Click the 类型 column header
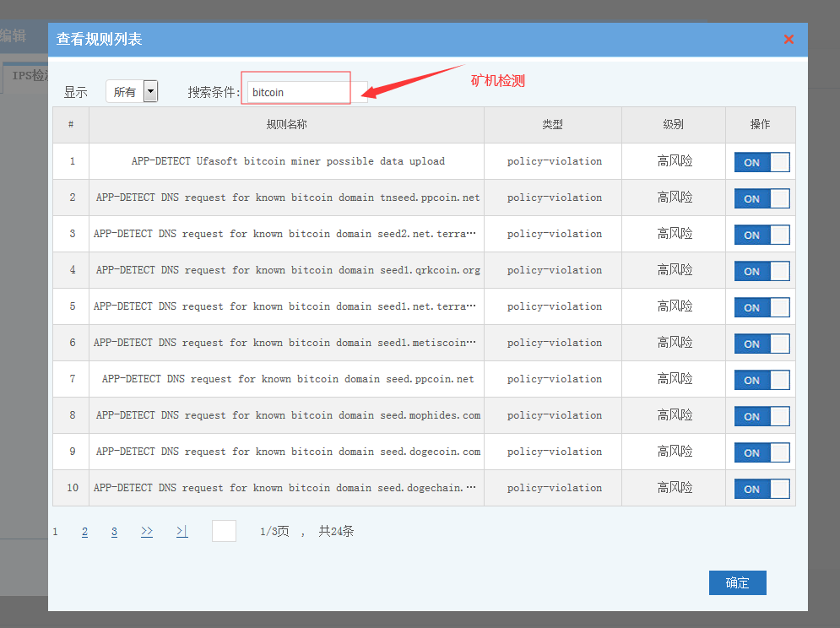The height and width of the screenshot is (628, 840). (x=552, y=125)
